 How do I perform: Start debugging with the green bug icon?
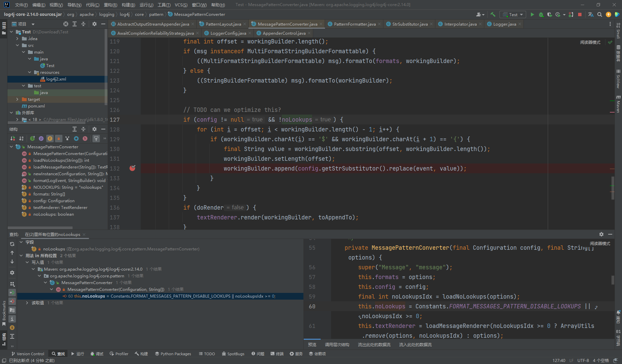pos(541,14)
